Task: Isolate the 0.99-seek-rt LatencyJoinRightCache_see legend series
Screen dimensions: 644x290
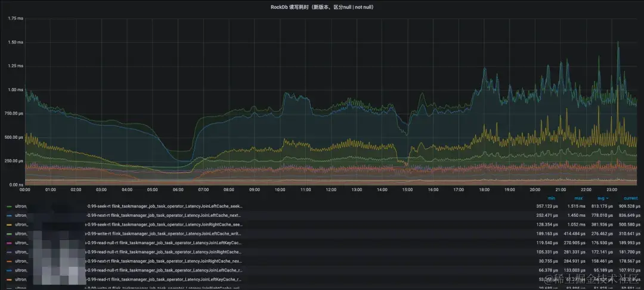Action: (129, 224)
